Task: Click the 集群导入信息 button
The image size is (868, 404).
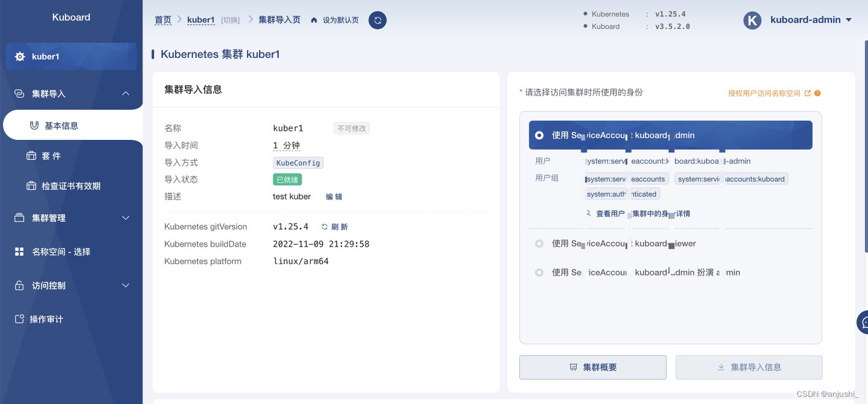Action: [x=749, y=367]
